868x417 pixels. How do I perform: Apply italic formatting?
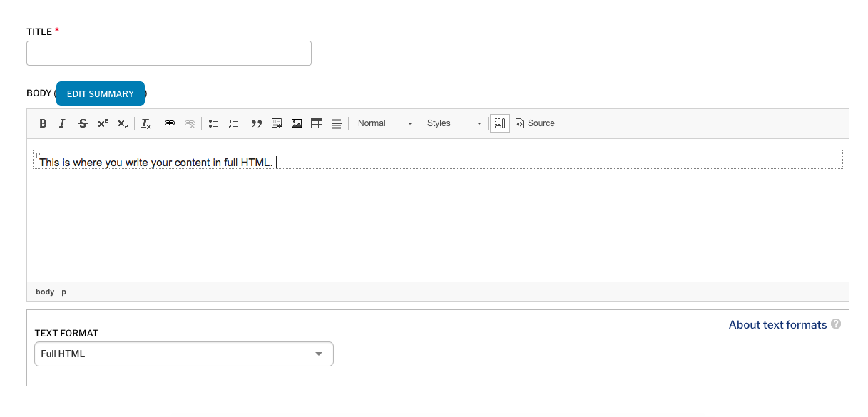point(62,123)
